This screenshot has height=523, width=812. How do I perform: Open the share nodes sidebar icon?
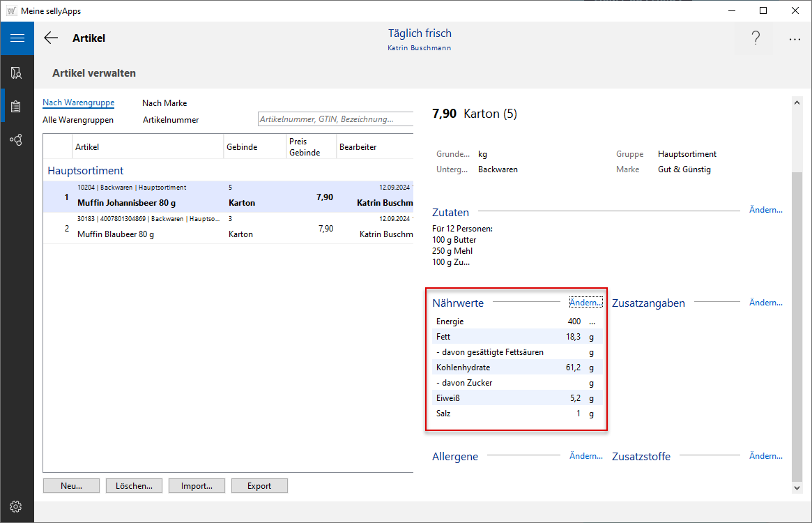17,140
